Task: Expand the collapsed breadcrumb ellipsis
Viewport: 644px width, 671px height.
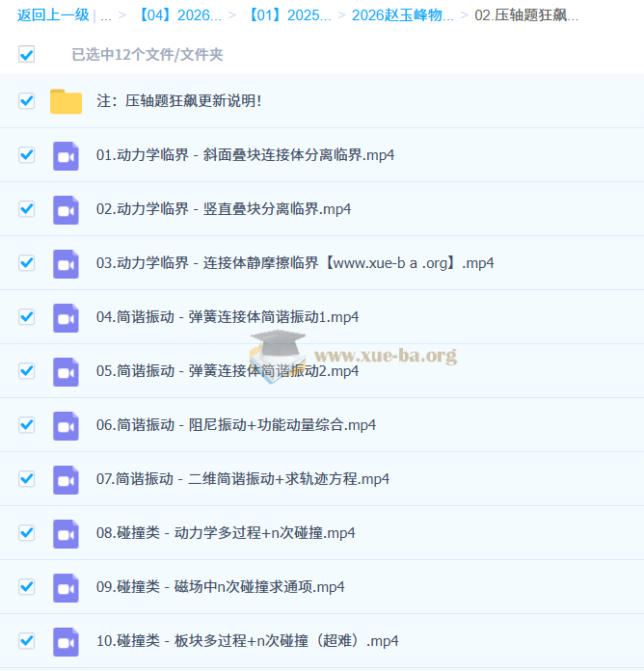Action: pyautogui.click(x=105, y=15)
